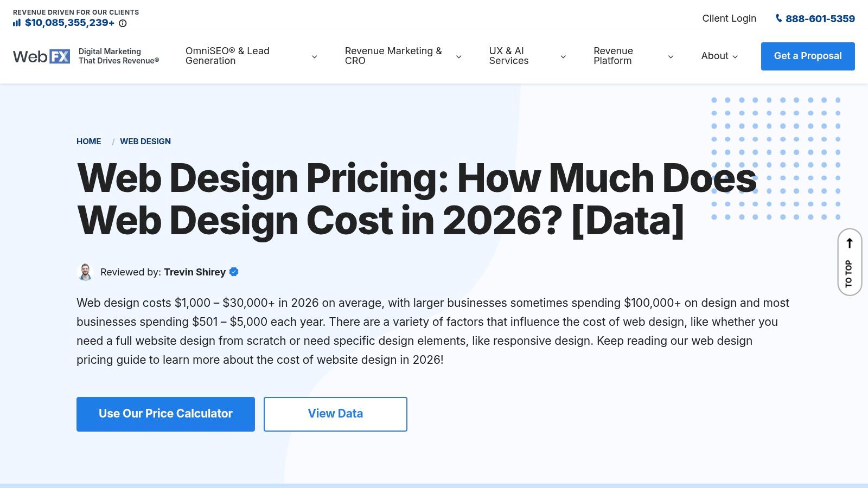
Task: Call the 888-601-5359 phone link
Action: pos(820,18)
